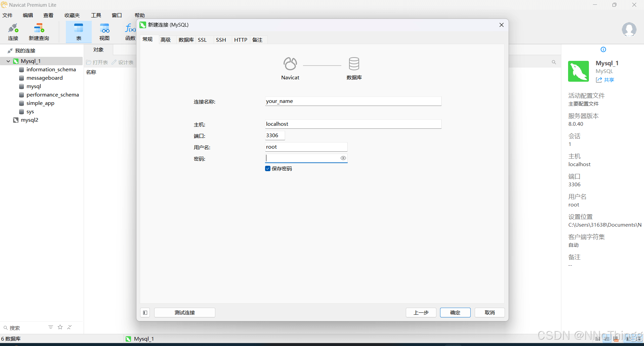Open the New Query tool
644x346 pixels.
coord(39,32)
